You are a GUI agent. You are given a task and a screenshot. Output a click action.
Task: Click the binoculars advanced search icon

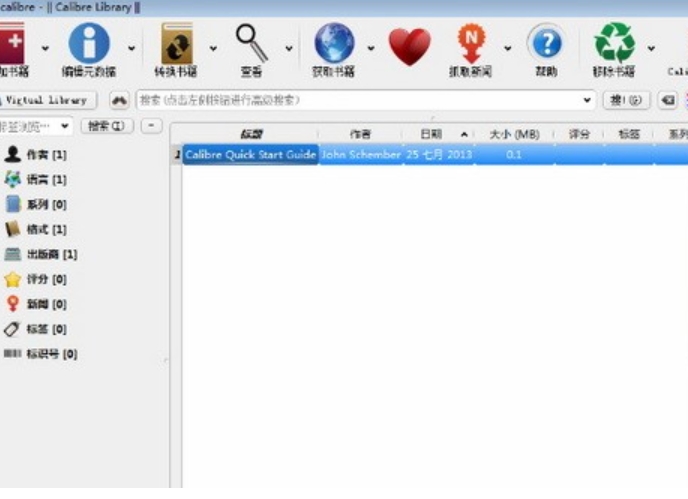coord(119,101)
